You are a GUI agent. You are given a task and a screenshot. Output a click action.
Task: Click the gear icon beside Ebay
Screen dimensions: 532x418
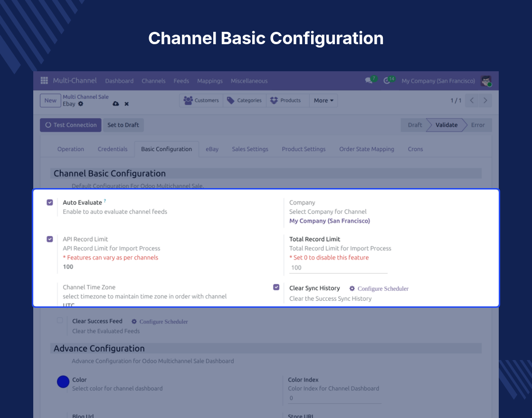pyautogui.click(x=81, y=104)
